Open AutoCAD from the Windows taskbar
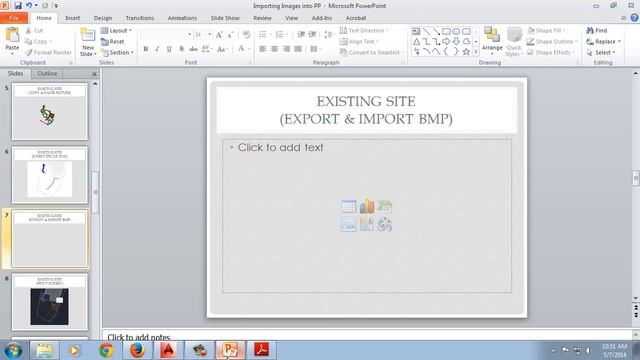The width and height of the screenshot is (640, 360). [168, 350]
